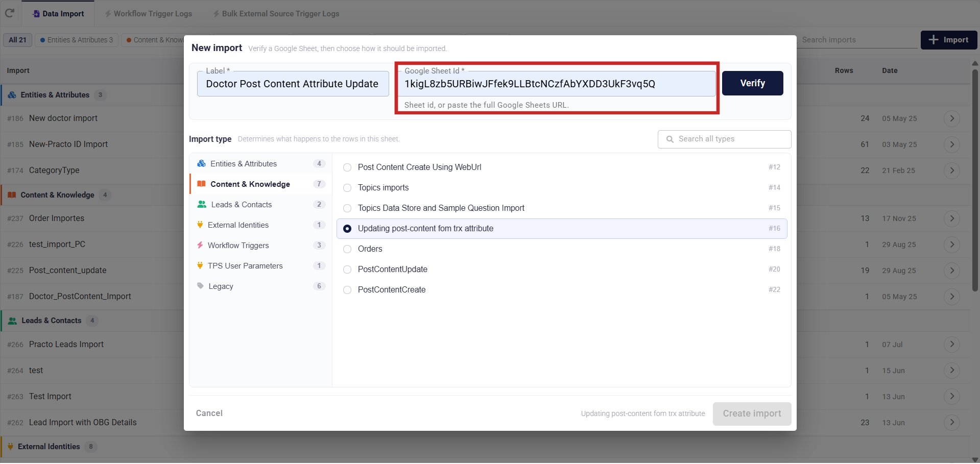The width and height of the screenshot is (980, 464).
Task: Open Doctor_PostContent_Import row chevron
Action: tap(952, 297)
